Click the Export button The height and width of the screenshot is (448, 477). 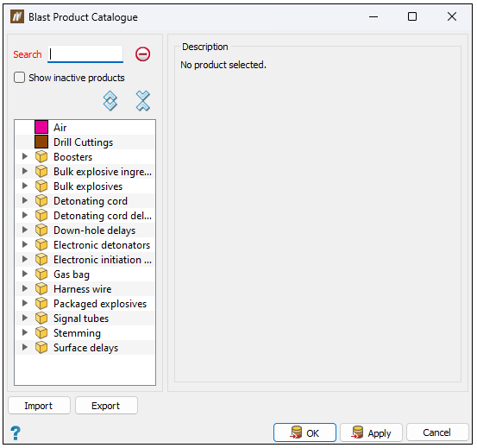[106, 406]
